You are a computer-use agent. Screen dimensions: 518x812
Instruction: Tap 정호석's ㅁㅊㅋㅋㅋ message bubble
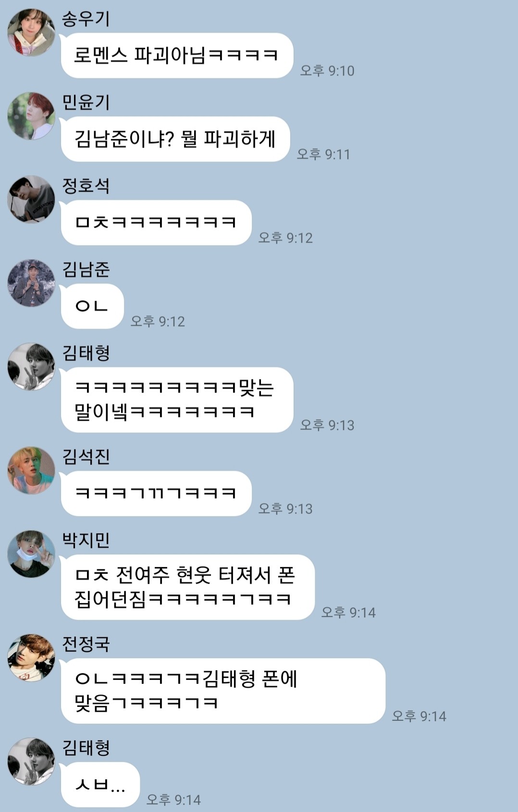156,222
